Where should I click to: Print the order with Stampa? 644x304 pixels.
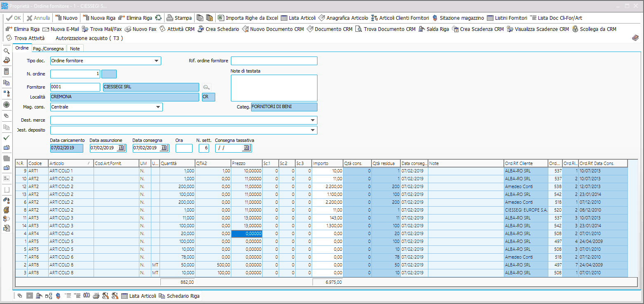pyautogui.click(x=179, y=18)
